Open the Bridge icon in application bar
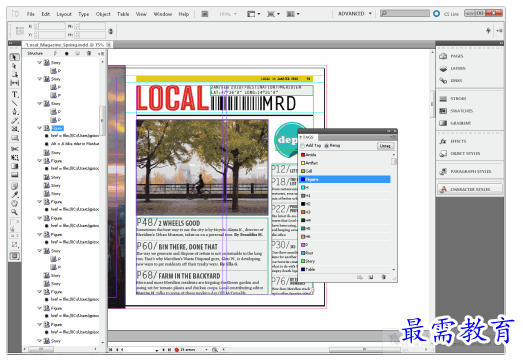The width and height of the screenshot is (523, 362). [205, 14]
